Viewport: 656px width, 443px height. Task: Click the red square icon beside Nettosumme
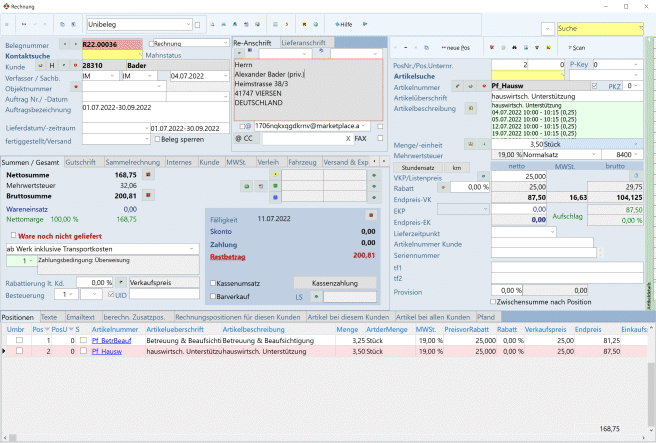(148, 174)
